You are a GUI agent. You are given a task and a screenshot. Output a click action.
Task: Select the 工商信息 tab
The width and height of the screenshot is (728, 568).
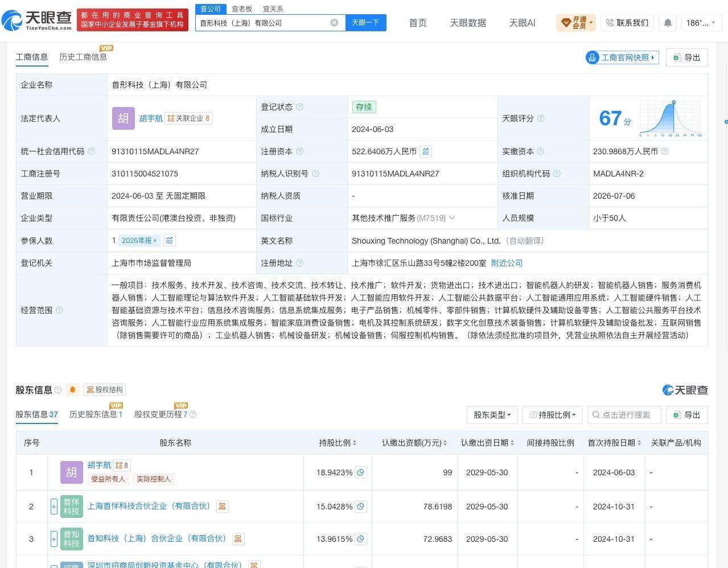click(x=32, y=57)
